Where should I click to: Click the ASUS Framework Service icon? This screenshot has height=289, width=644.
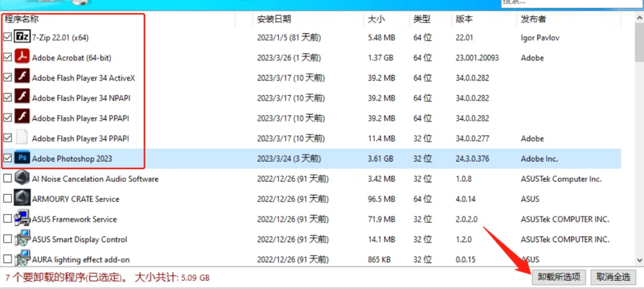[x=22, y=219]
